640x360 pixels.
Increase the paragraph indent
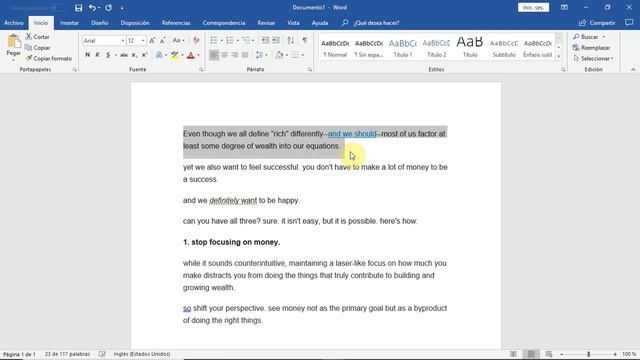tap(276, 40)
